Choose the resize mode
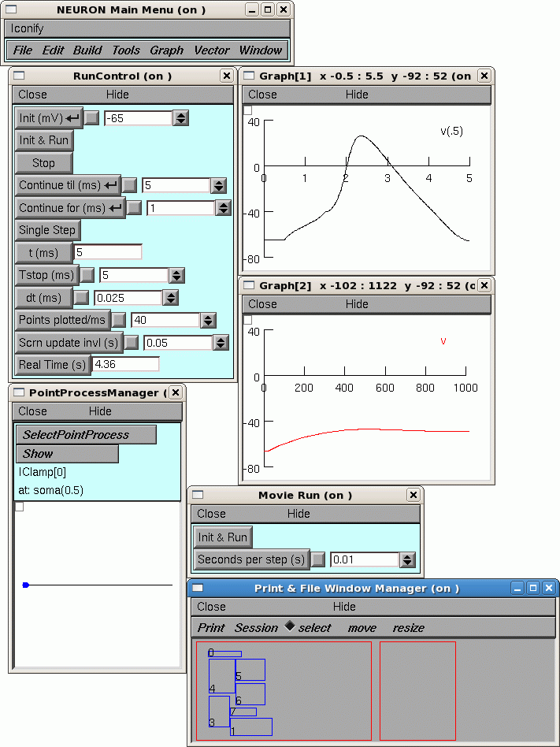The image size is (560, 747). tap(408, 628)
